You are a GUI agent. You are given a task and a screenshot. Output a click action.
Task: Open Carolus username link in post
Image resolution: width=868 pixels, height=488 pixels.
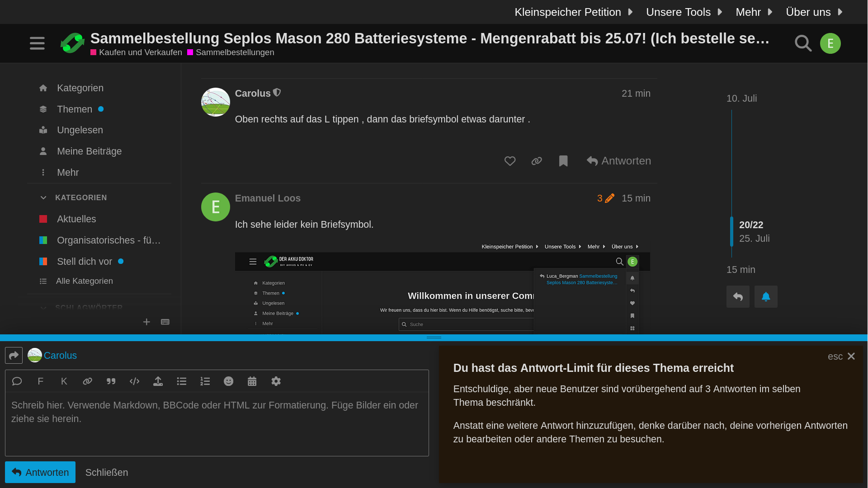[x=253, y=94]
